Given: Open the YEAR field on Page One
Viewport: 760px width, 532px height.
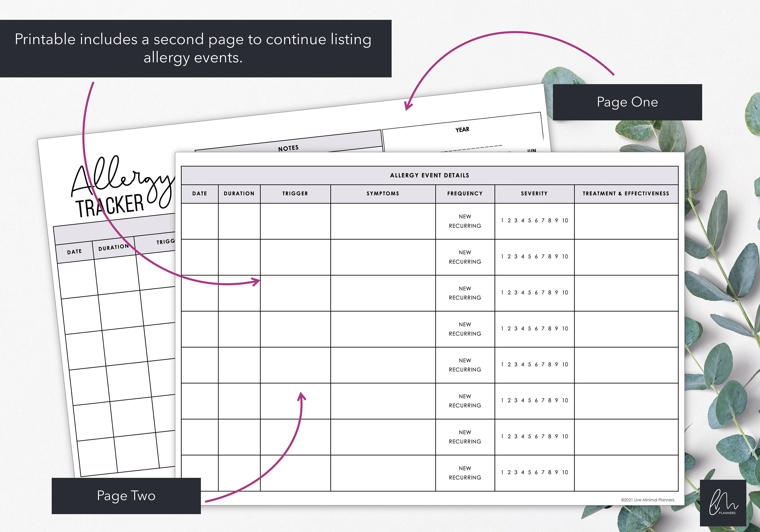Looking at the screenshot, I should click(x=462, y=129).
